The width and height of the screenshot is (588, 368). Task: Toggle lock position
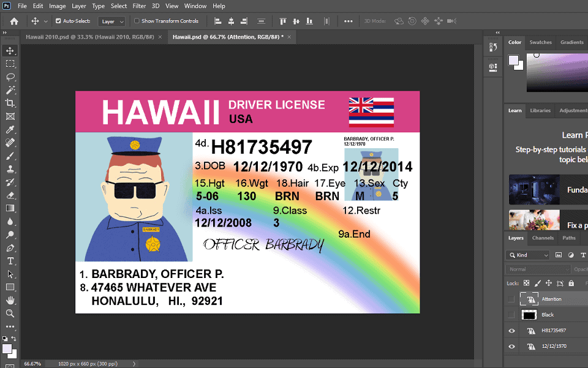[x=549, y=284]
